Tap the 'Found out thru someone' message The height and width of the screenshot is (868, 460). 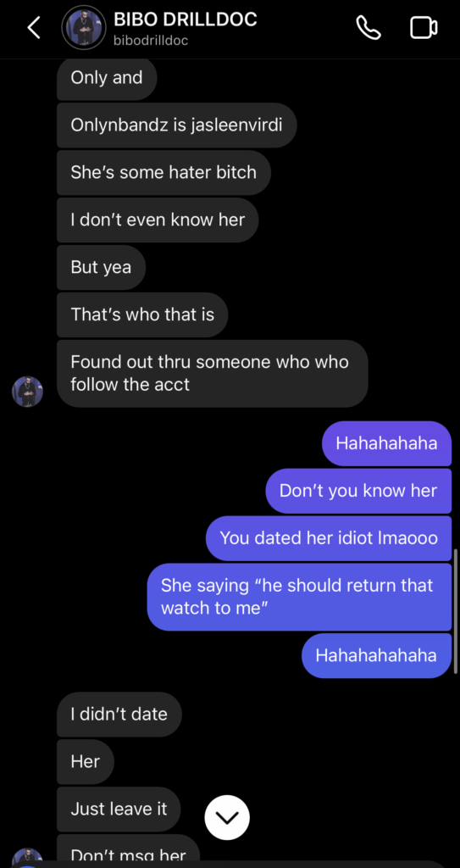[213, 374]
